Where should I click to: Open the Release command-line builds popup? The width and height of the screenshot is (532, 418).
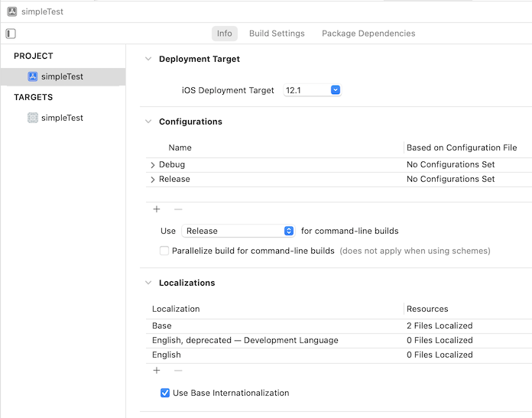(x=238, y=231)
